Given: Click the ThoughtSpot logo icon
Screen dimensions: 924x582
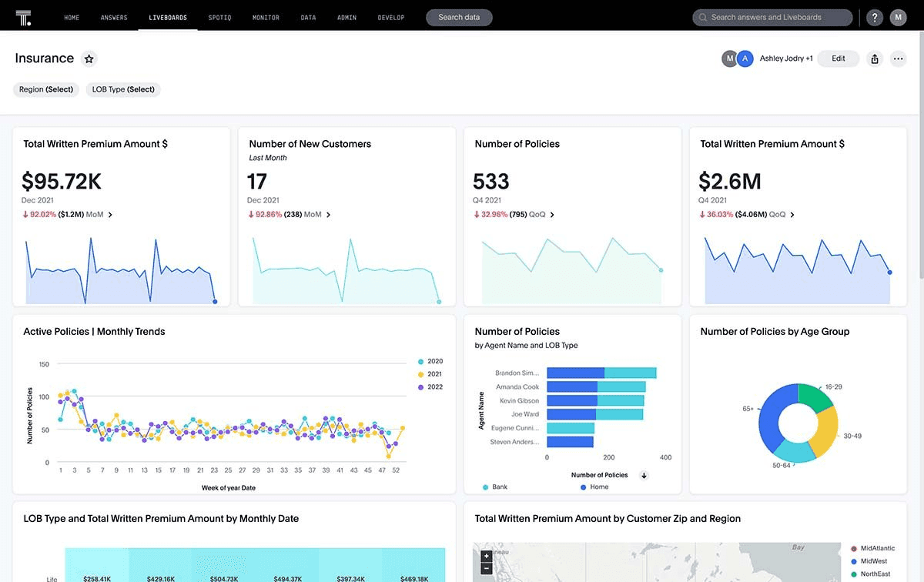Looking at the screenshot, I should pos(23,17).
